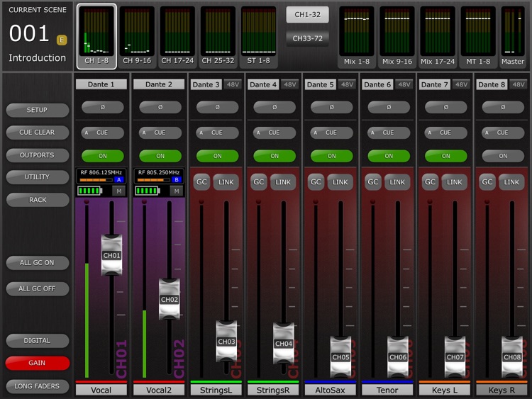Open the SETUP menu
Viewport: 532px width, 399px height.
[38, 110]
